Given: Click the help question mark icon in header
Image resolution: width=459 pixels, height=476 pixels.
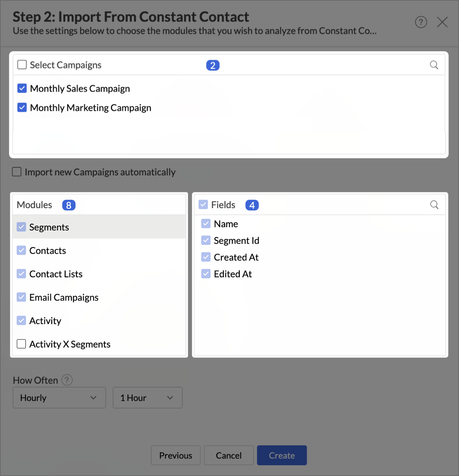Looking at the screenshot, I should click(421, 22).
